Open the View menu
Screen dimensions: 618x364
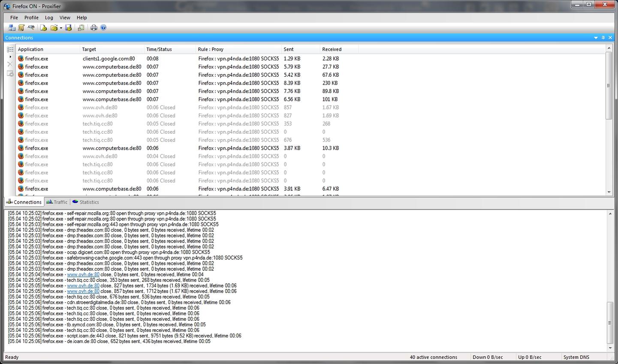tap(65, 18)
